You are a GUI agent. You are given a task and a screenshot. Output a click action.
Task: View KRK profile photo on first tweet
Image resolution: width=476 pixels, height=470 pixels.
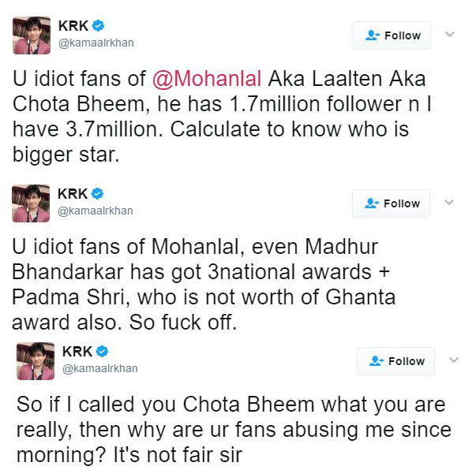(32, 35)
